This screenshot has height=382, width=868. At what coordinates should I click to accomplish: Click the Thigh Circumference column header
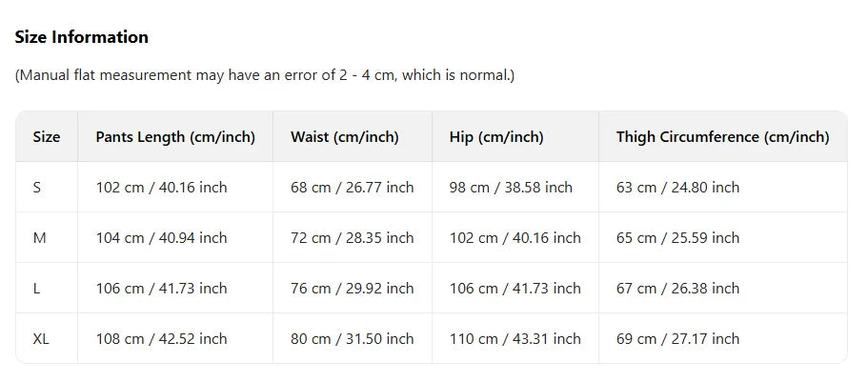[722, 137]
